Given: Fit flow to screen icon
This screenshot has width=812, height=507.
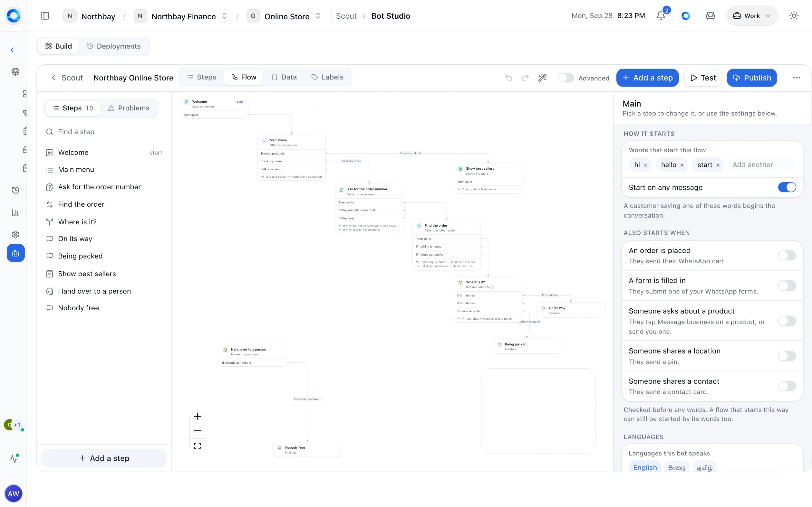Looking at the screenshot, I should click(x=197, y=446).
